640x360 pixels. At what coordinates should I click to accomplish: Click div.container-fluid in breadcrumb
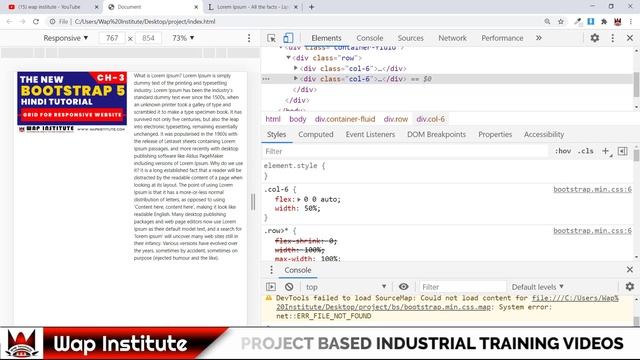(345, 119)
